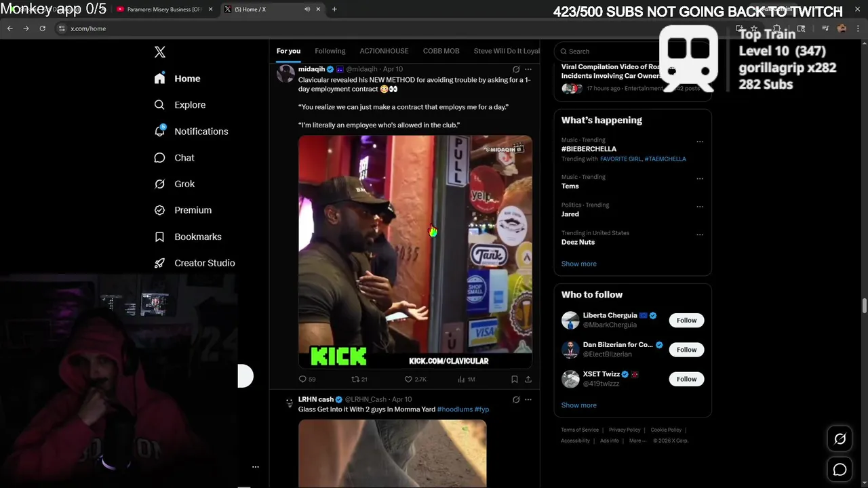868x488 pixels.
Task: Open the Tems trending topic
Action: tap(570, 186)
